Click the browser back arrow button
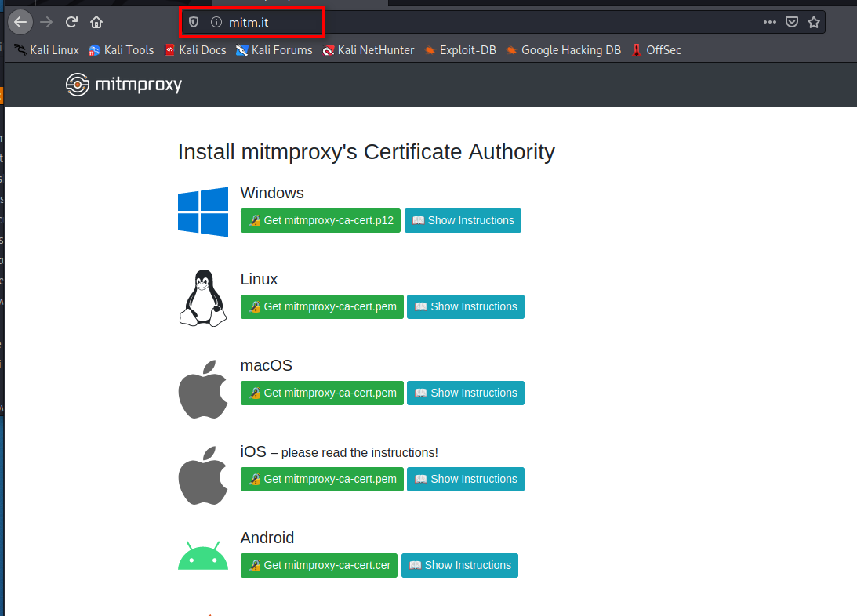 tap(20, 22)
